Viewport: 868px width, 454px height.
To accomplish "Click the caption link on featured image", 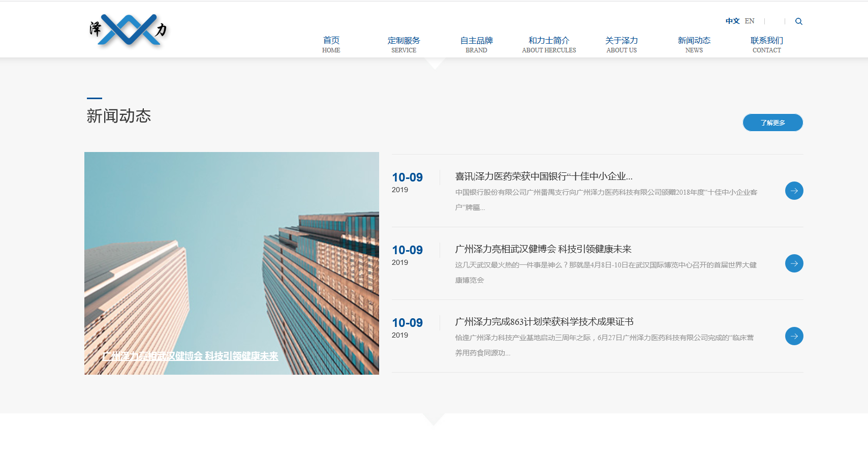I will point(191,356).
